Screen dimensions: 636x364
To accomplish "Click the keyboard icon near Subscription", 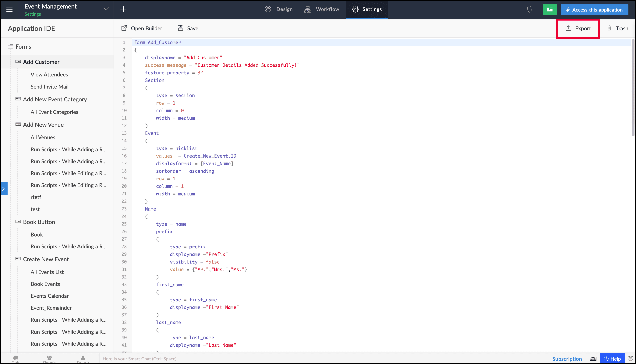I will [x=593, y=359].
